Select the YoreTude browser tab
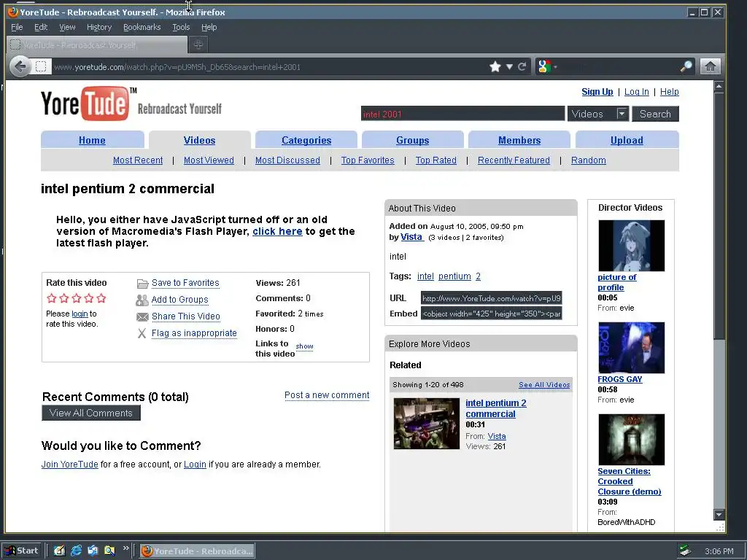747x560 pixels. (97, 44)
